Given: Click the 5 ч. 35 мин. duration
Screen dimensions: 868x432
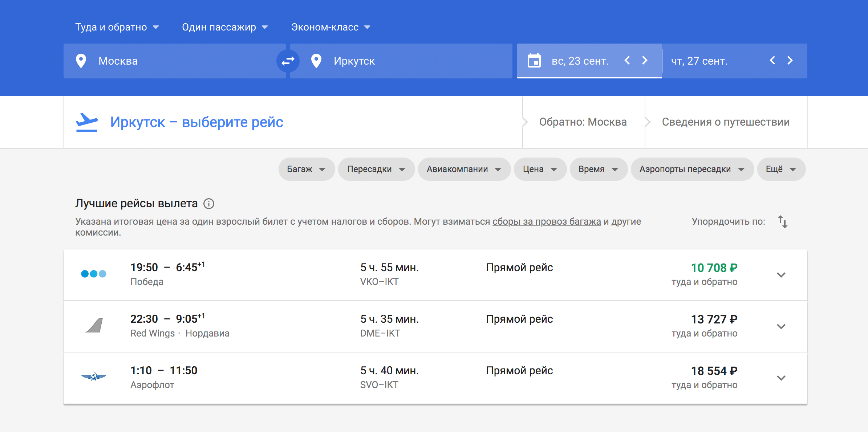Looking at the screenshot, I should click(x=389, y=319).
